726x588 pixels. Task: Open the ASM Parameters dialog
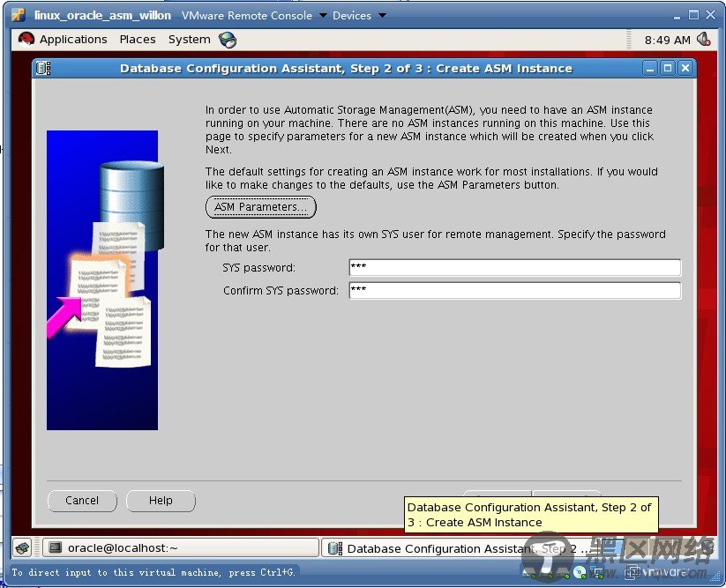point(261,207)
